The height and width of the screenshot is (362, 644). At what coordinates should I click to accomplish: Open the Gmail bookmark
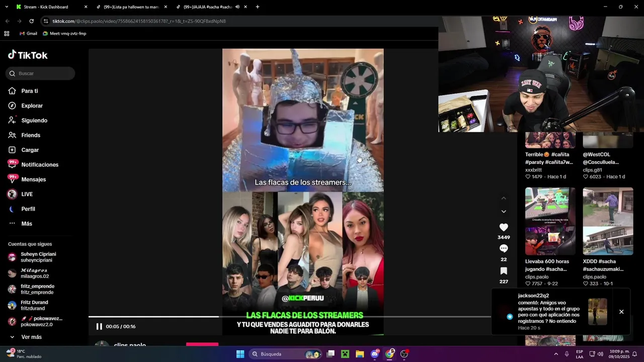(28, 34)
